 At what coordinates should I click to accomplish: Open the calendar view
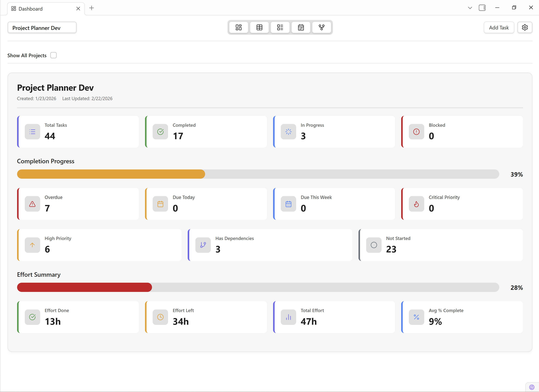(301, 27)
